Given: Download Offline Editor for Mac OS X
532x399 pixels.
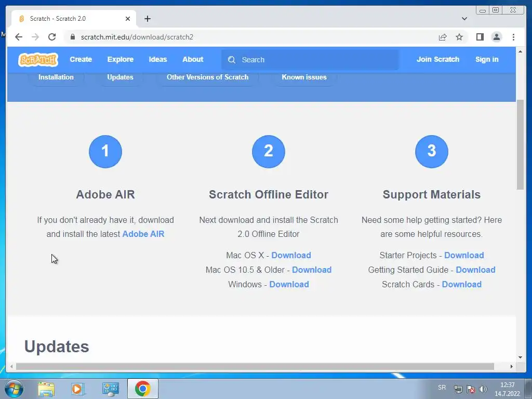Looking at the screenshot, I should click(x=291, y=255).
